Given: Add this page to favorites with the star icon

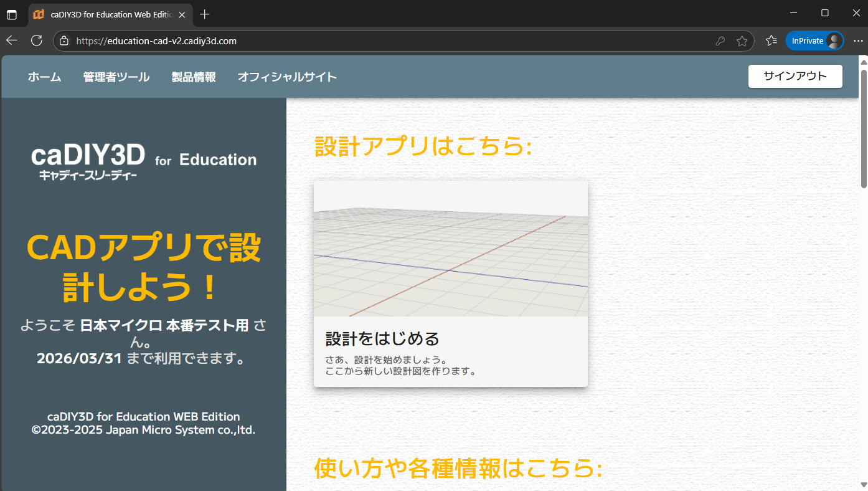Looking at the screenshot, I should tap(742, 41).
